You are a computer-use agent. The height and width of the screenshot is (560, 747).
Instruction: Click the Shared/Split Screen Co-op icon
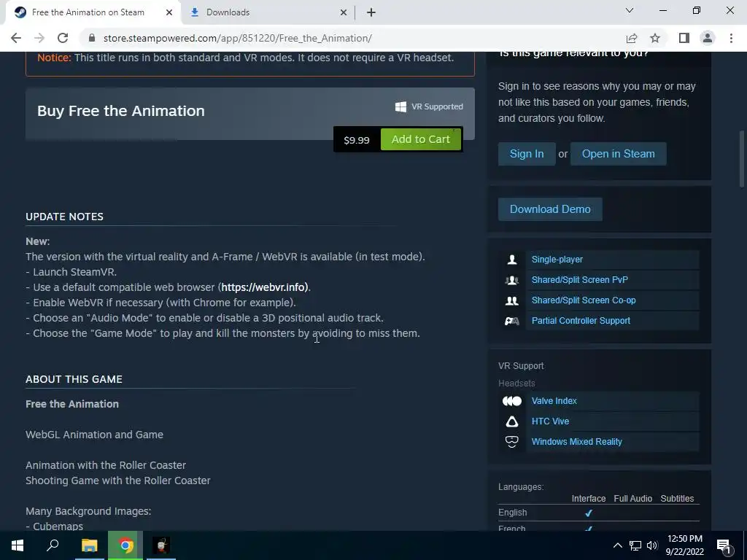(x=511, y=300)
